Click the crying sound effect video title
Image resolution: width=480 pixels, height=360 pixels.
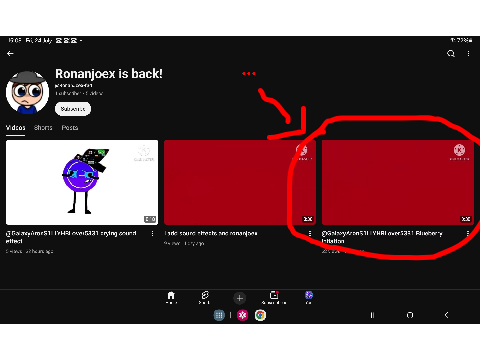[71, 237]
